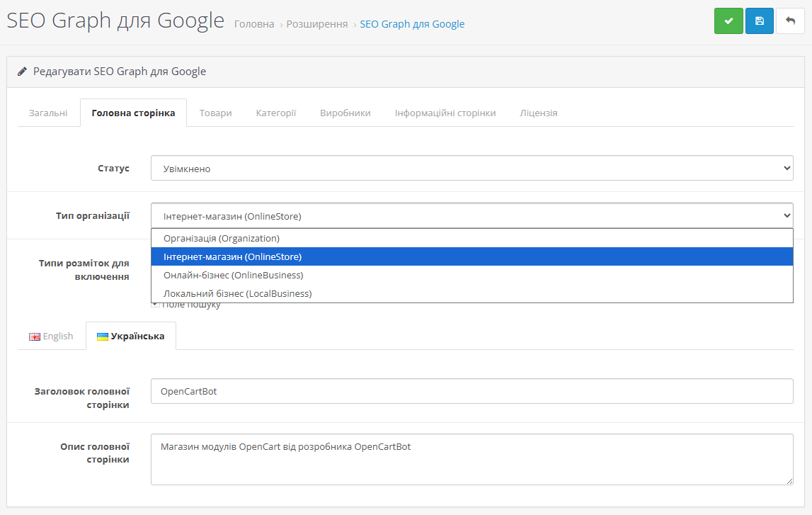Open the Статус dropdown
Screen dimensions: 812x515
tap(471, 169)
